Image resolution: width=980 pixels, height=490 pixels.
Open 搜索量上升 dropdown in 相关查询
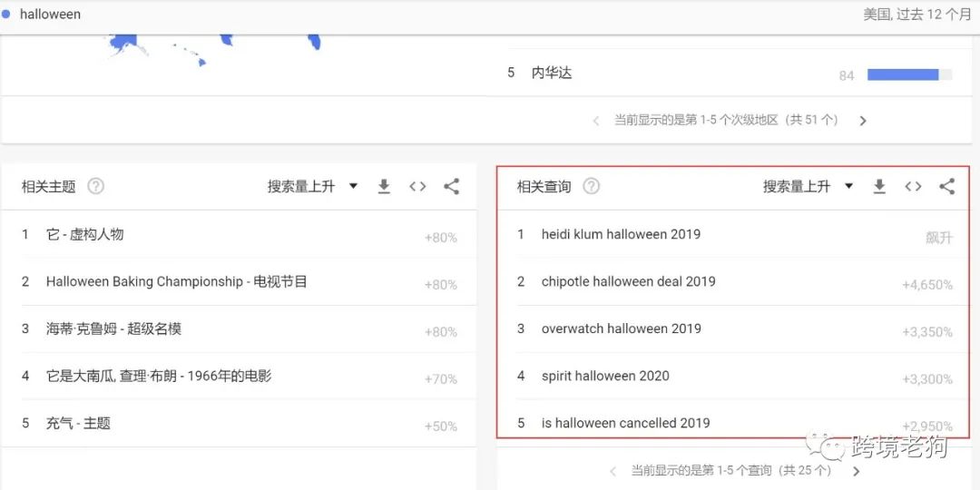(x=808, y=186)
